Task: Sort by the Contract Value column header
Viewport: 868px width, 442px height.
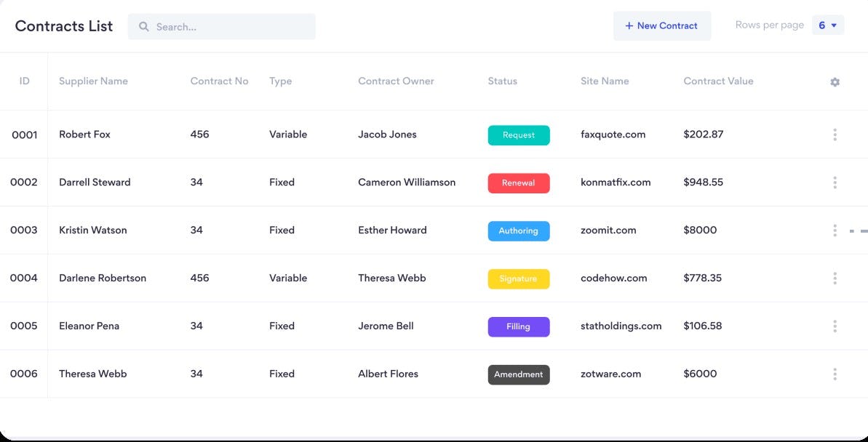Action: 718,81
